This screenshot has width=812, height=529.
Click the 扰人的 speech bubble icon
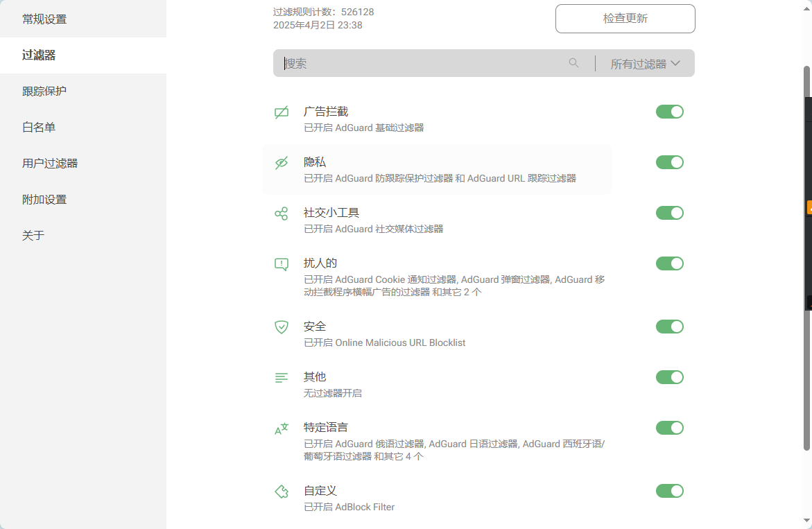pos(282,265)
